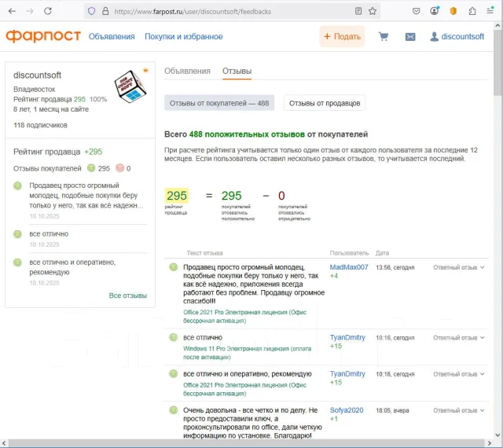Screen dimensions: 503x448
Task: Click smiley beside Sofya2020's review
Action: [x=173, y=410]
